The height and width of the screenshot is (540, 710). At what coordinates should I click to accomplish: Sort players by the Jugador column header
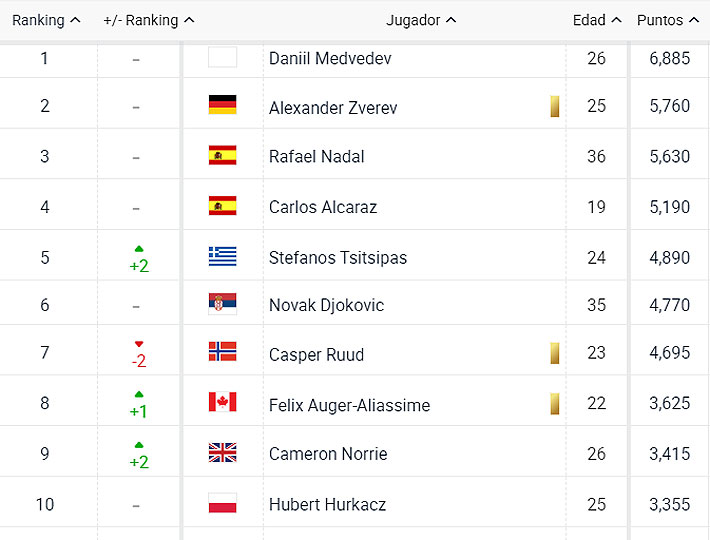[421, 20]
